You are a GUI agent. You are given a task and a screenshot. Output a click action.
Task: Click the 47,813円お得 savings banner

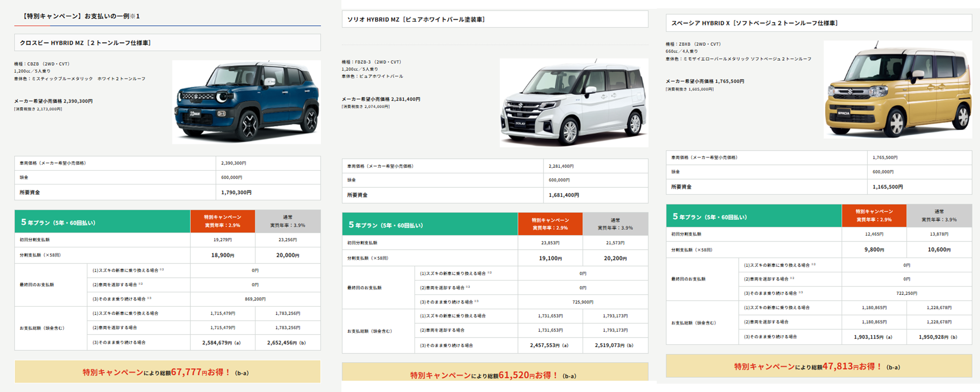point(818,366)
